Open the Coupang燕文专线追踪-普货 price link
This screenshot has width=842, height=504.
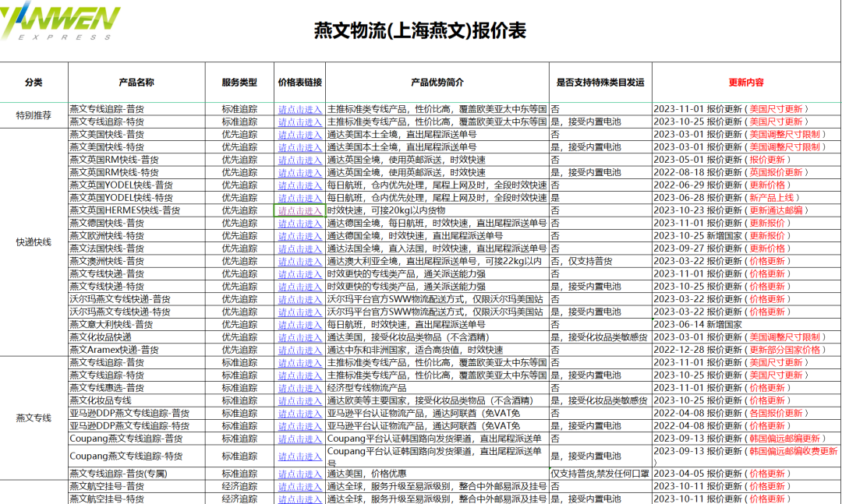[x=299, y=439]
